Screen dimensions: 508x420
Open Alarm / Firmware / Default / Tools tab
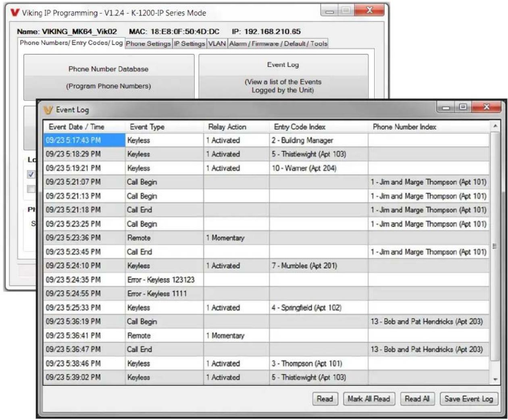(x=278, y=44)
